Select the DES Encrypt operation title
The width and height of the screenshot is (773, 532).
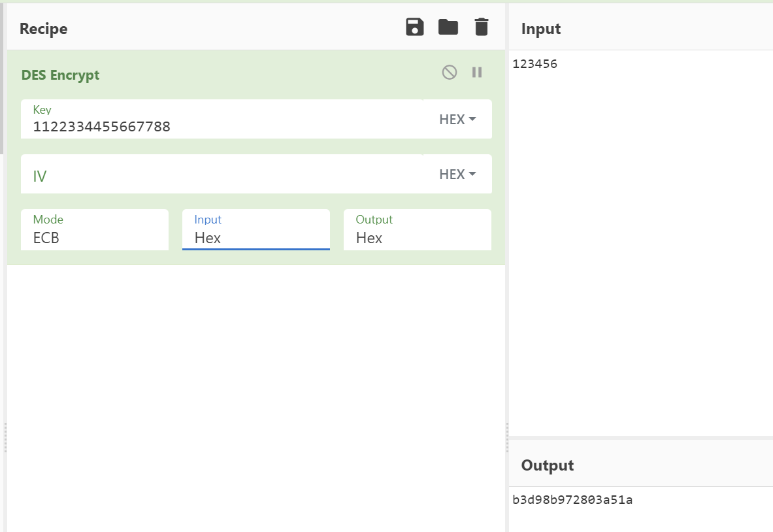(61, 75)
